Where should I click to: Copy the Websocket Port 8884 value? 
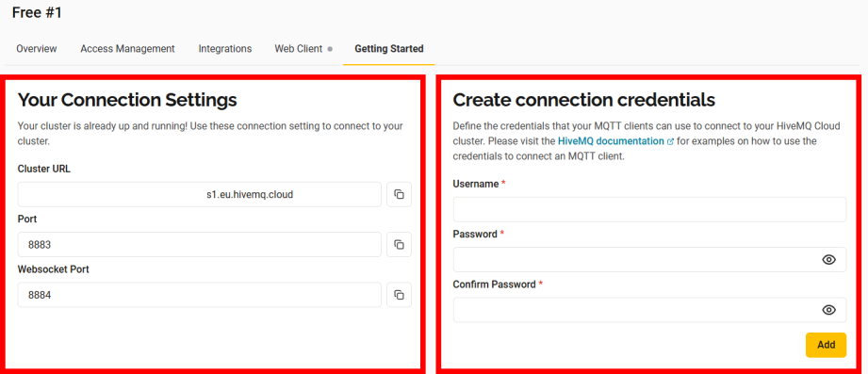[399, 295]
